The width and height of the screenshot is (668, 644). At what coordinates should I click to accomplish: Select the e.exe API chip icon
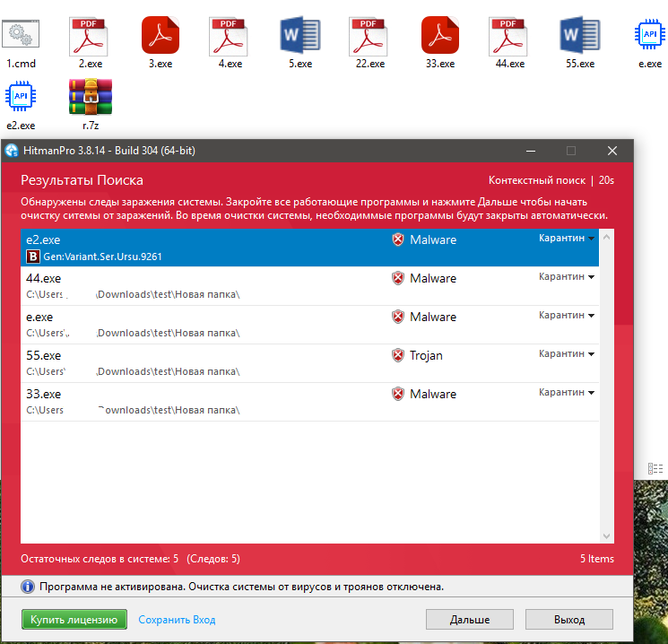[x=650, y=34]
